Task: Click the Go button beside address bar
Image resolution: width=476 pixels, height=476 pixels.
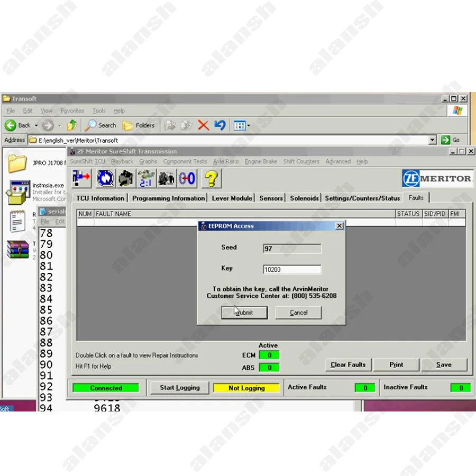Action: [x=451, y=140]
